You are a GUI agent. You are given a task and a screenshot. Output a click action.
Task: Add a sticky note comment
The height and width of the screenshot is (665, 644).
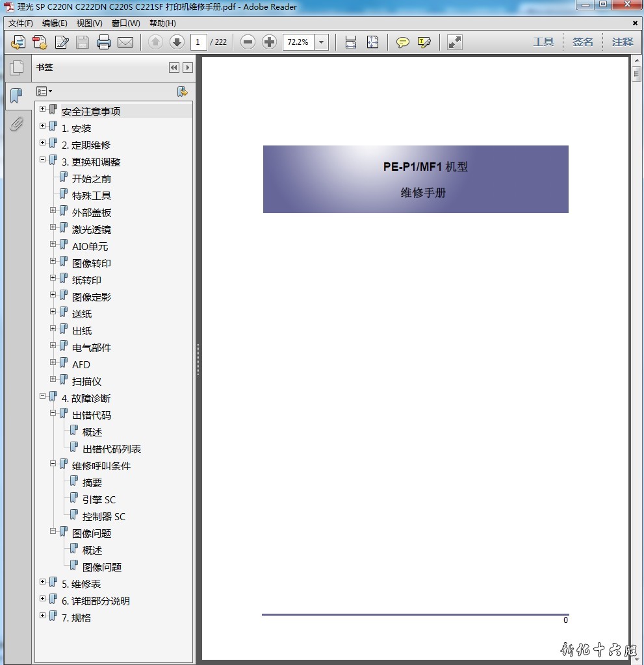403,42
